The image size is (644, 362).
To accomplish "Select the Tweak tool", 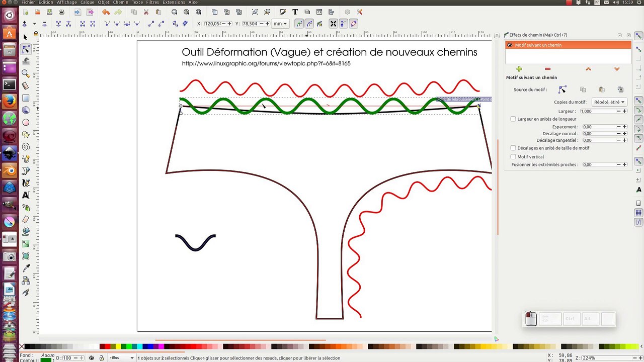I will (x=26, y=61).
